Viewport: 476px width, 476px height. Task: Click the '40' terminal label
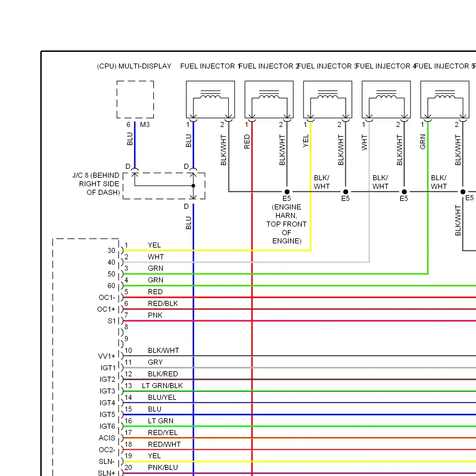111,262
